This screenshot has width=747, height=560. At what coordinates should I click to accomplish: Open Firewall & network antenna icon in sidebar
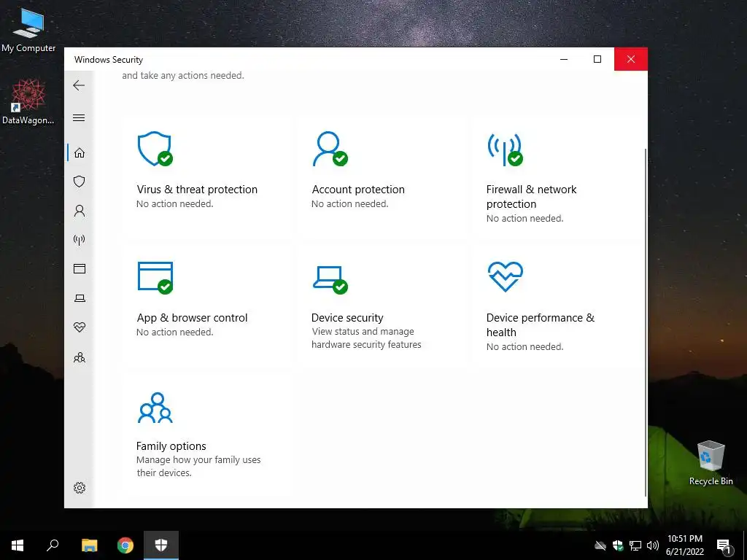click(x=80, y=239)
